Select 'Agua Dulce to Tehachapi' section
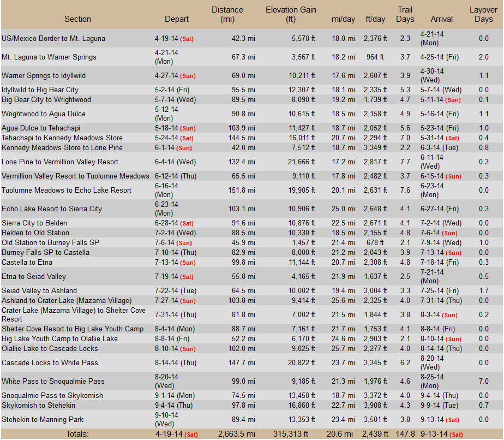Screen dimensions: 504x440 [x=41, y=128]
